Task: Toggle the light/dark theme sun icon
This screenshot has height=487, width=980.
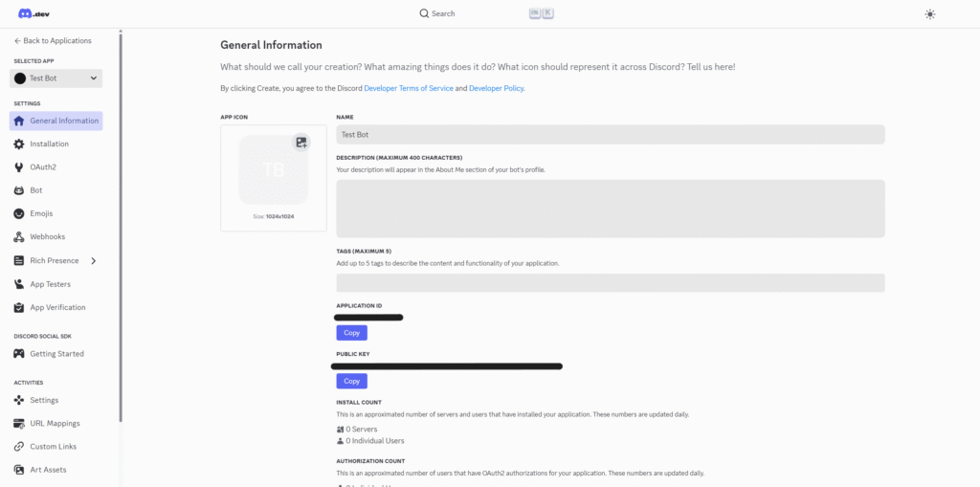Action: [929, 13]
